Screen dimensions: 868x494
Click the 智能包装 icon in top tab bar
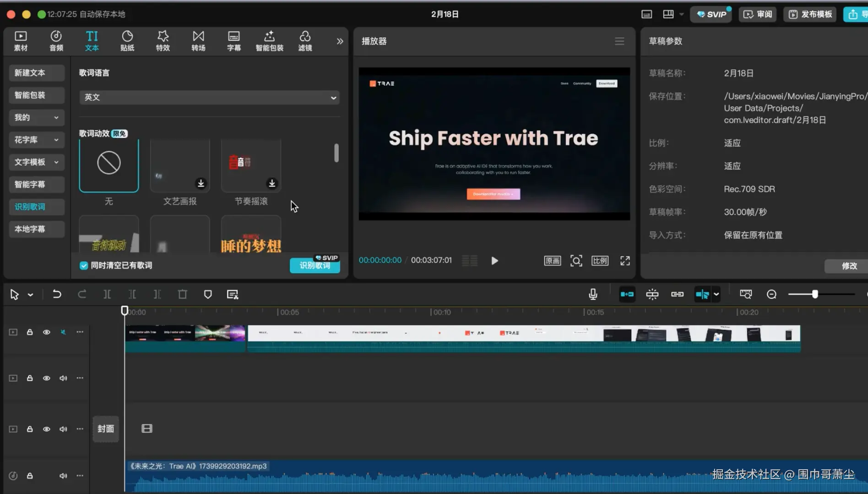click(x=269, y=41)
